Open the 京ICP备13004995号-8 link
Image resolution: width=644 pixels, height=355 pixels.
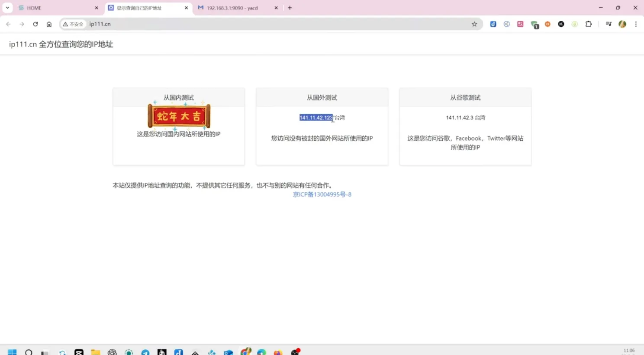click(322, 195)
